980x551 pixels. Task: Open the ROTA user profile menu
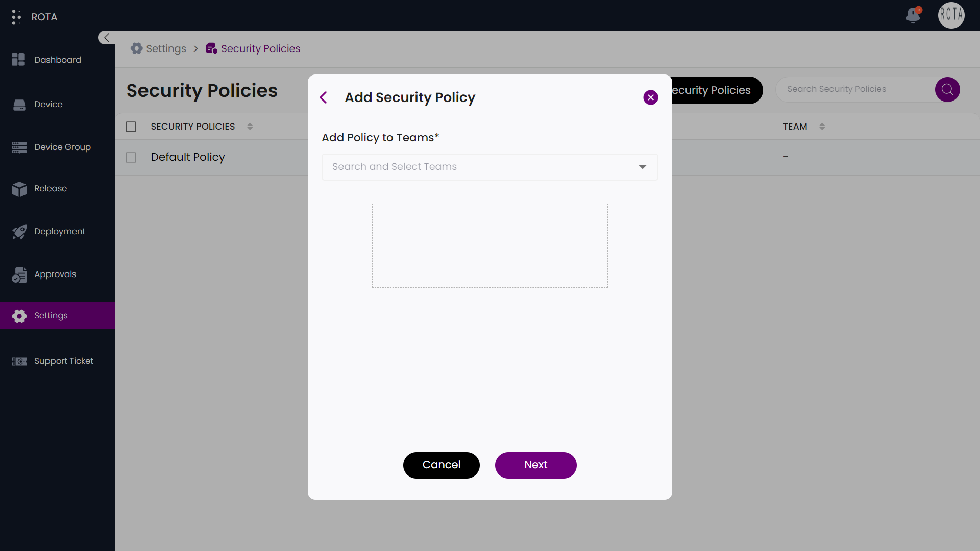[952, 15]
